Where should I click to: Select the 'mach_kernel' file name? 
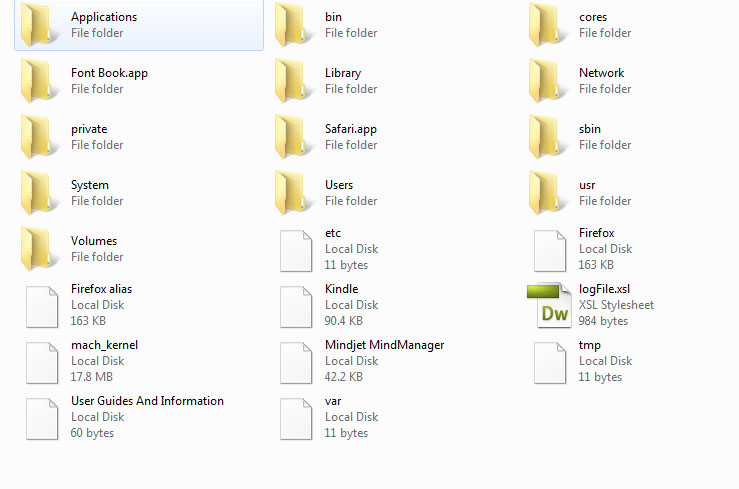point(105,345)
